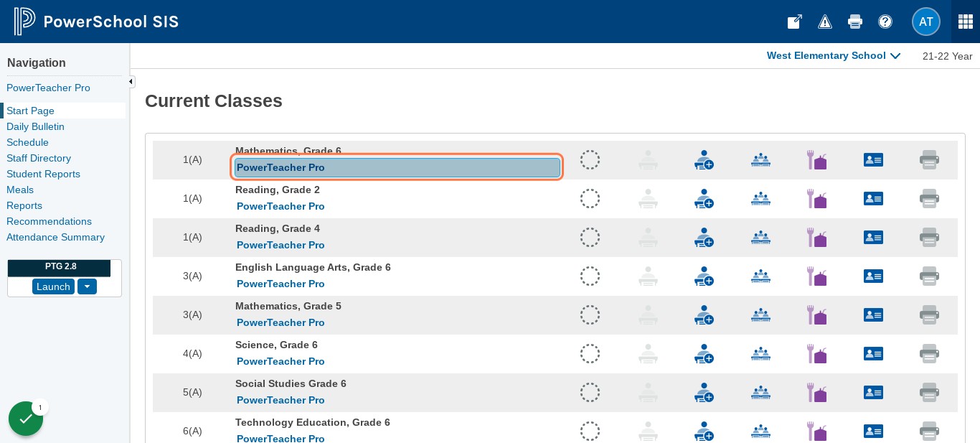980x443 pixels.
Task: Click the 4(A) period label
Action: (x=192, y=353)
